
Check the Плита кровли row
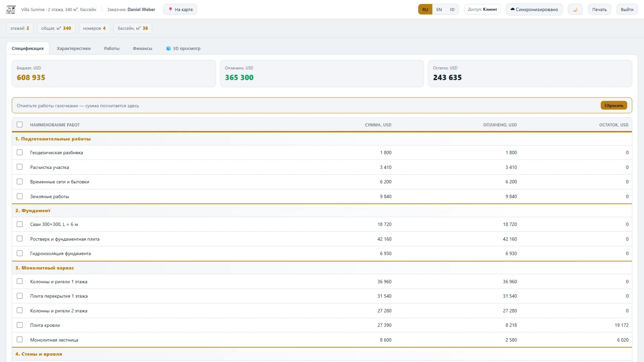20,325
